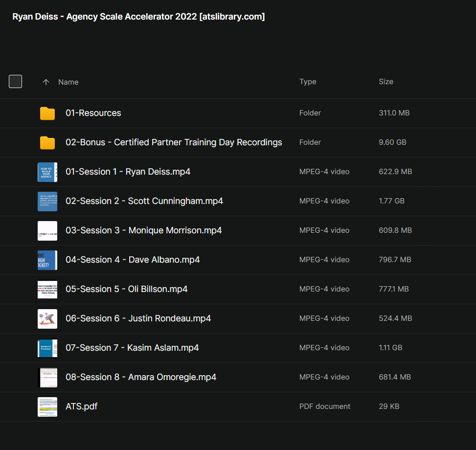
Task: Click the 29 KB size value
Action: pos(389,406)
